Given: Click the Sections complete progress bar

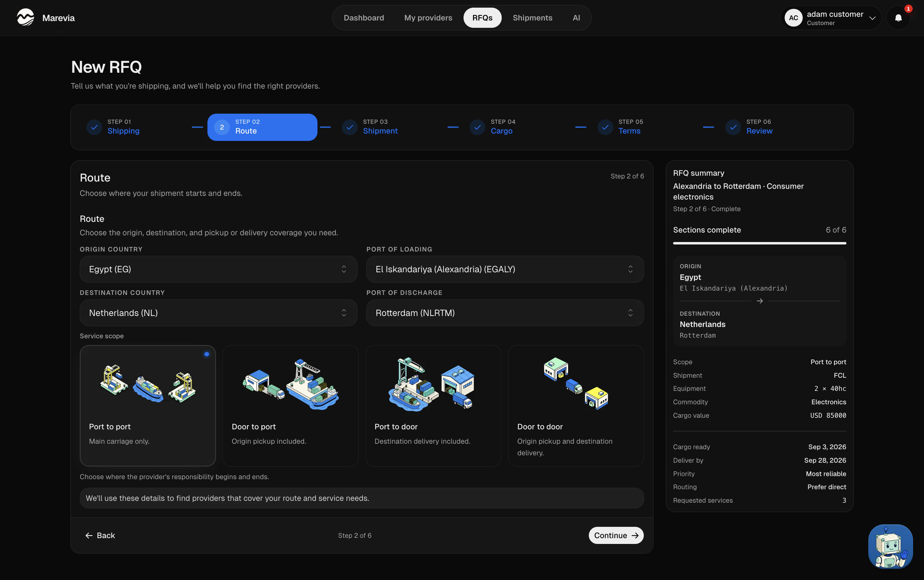Looking at the screenshot, I should pos(759,243).
